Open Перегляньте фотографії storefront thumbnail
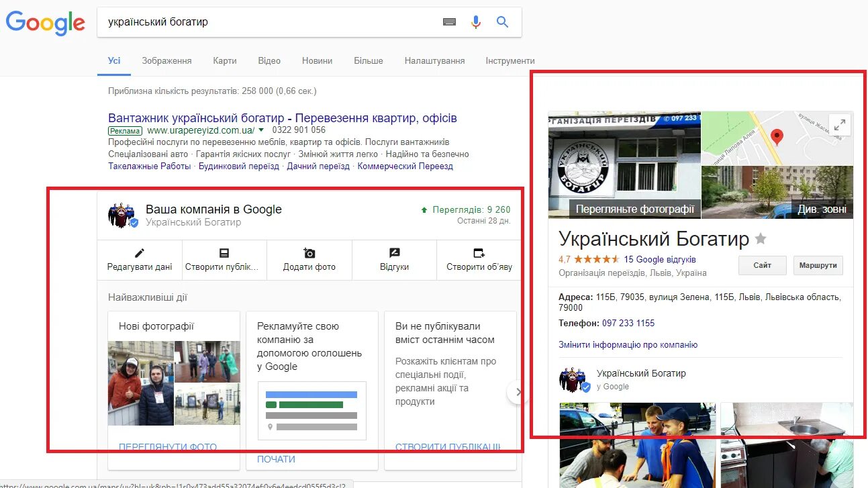Screen dimensions: 868x488 pyautogui.click(x=624, y=164)
